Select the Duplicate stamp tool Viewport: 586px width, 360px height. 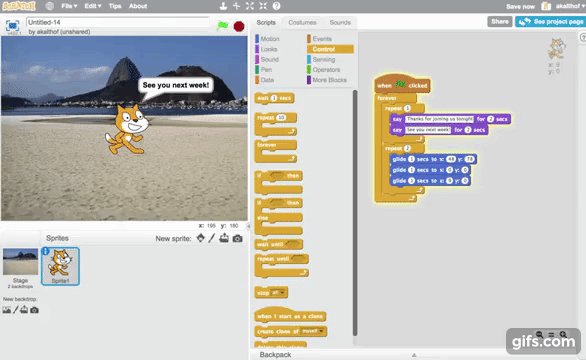223,6
